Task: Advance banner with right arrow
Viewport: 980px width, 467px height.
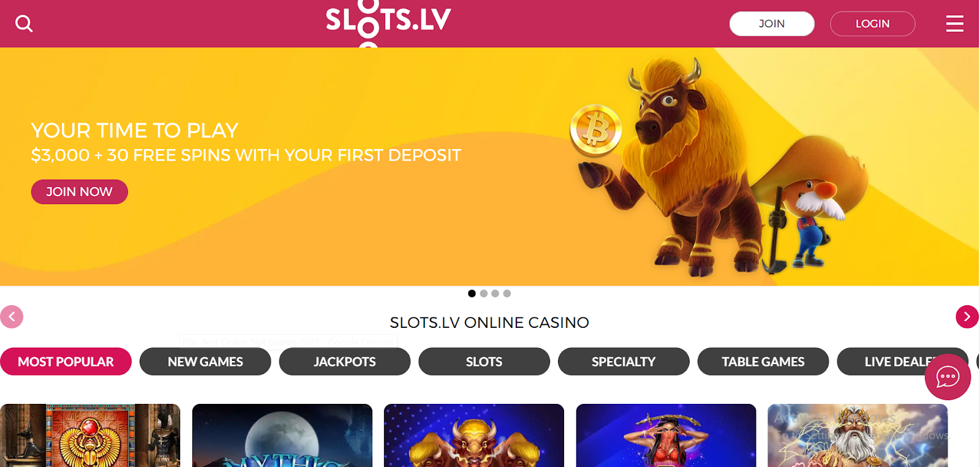Action: point(967,317)
